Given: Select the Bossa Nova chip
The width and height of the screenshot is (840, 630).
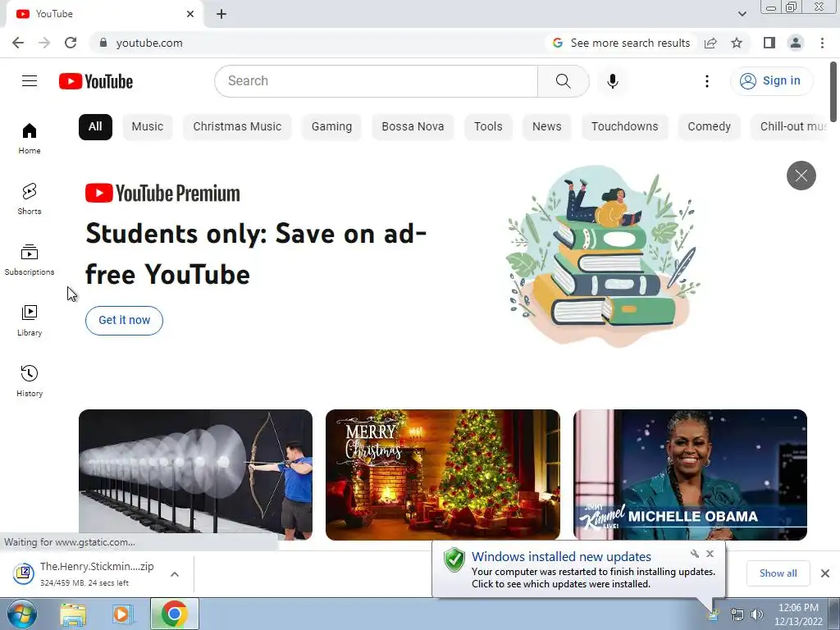Looking at the screenshot, I should [413, 127].
